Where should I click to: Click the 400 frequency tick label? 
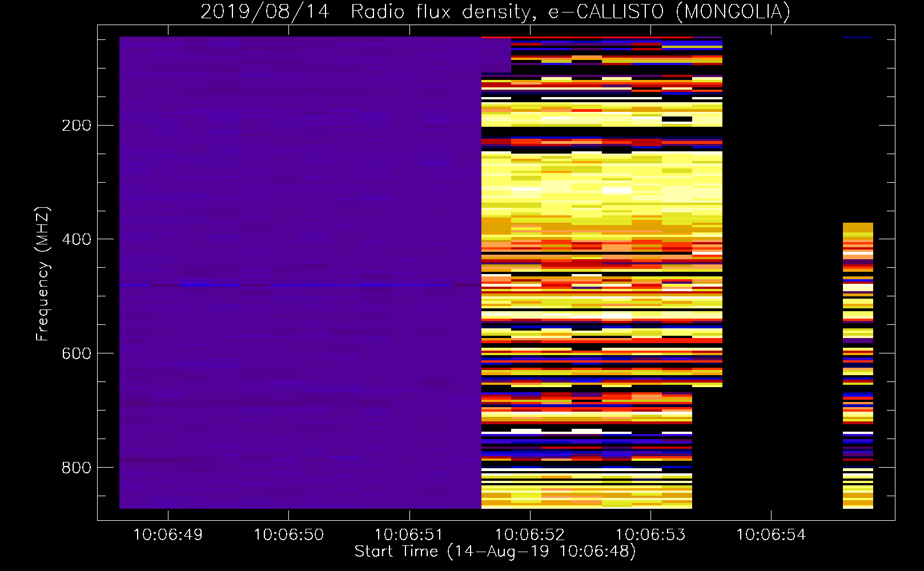tap(77, 239)
